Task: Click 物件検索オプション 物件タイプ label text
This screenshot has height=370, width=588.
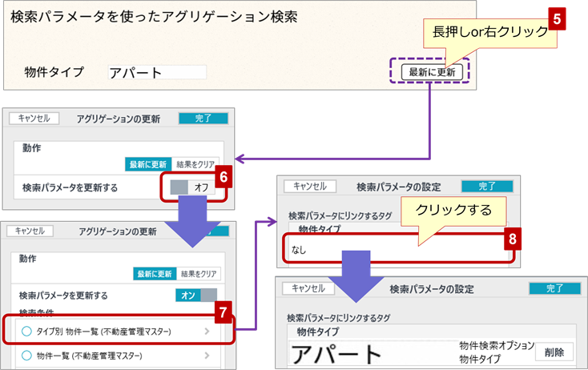Action: 497,352
